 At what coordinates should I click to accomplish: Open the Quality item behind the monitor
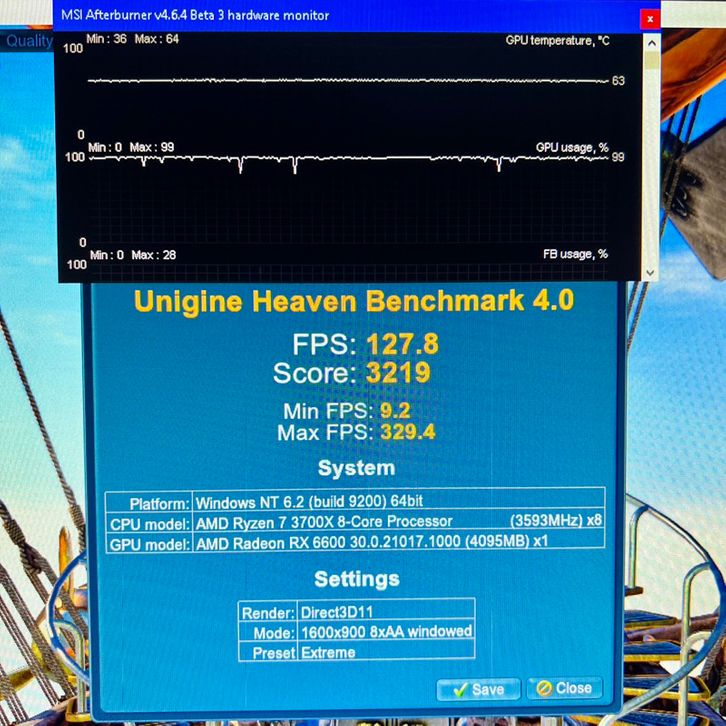click(x=28, y=41)
